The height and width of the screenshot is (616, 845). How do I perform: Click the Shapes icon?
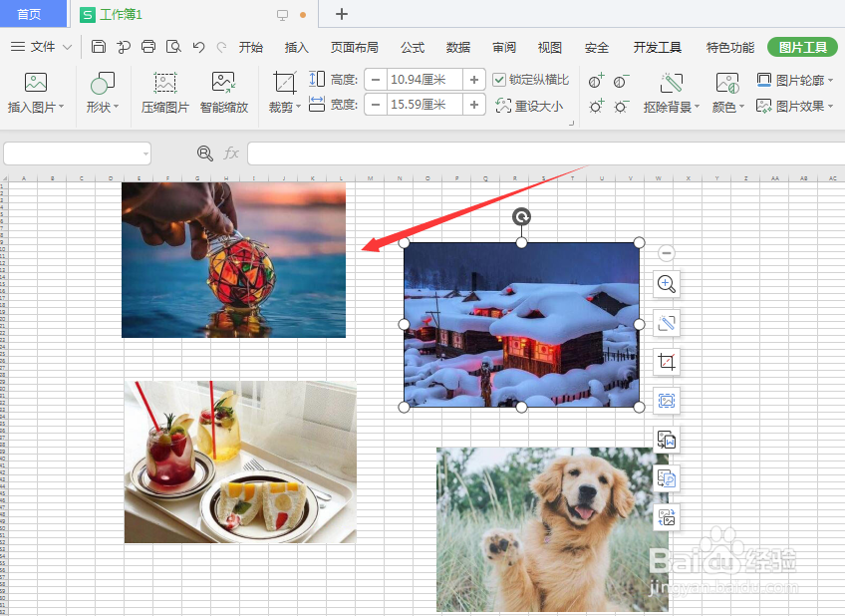coord(103,83)
